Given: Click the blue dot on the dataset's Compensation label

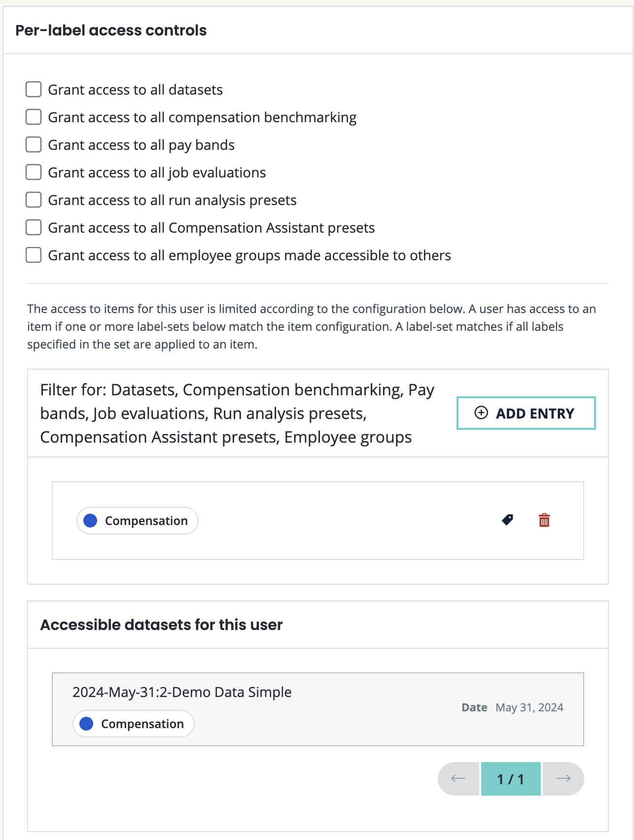Looking at the screenshot, I should [86, 724].
